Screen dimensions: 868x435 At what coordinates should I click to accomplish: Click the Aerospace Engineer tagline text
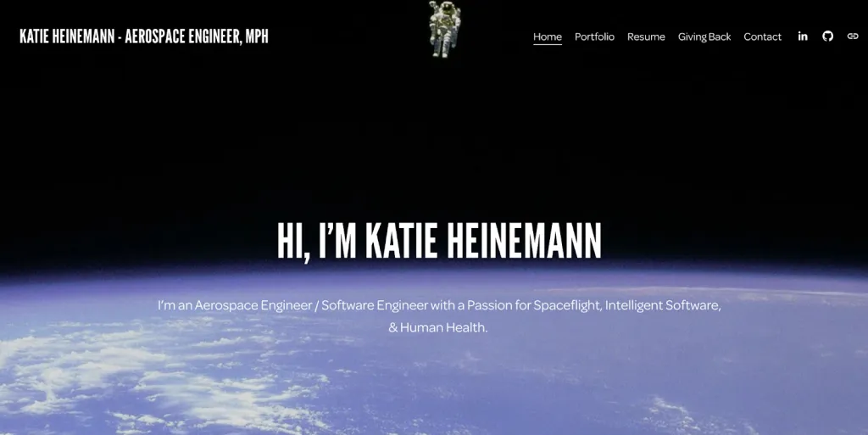pos(439,316)
